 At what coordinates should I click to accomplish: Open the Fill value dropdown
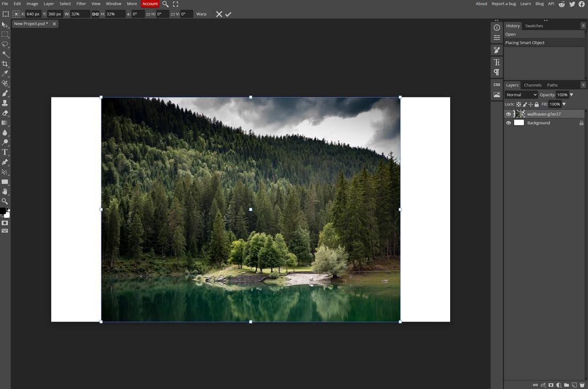(x=563, y=104)
